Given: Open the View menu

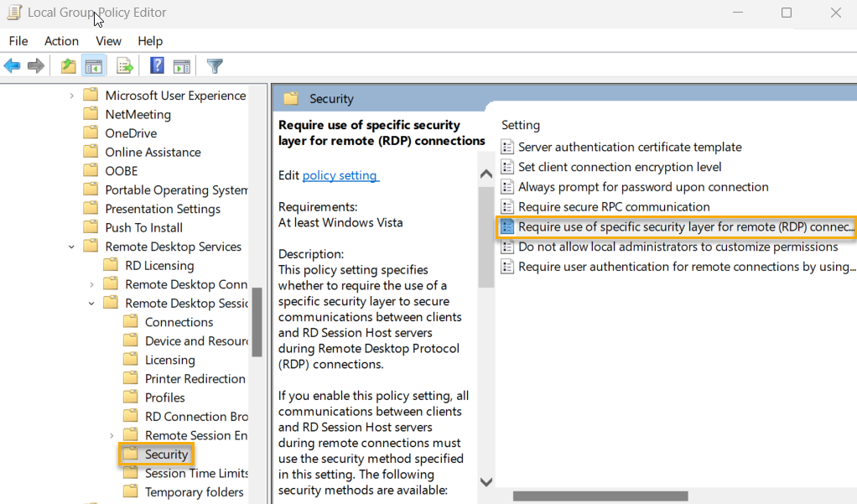Looking at the screenshot, I should [108, 40].
